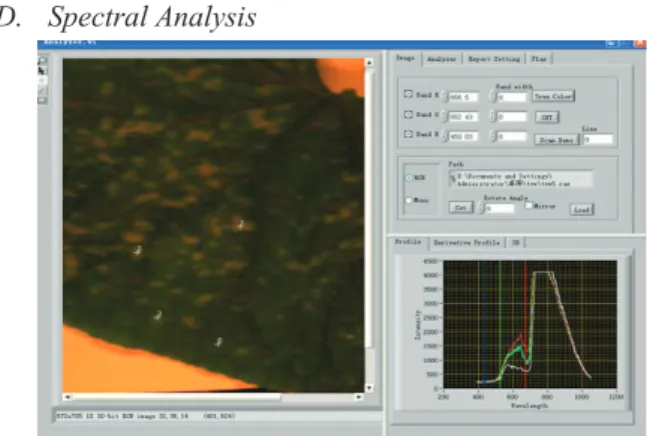The height and width of the screenshot is (436, 647).
Task: Click the Band B row's band width field
Action: pyautogui.click(x=512, y=137)
